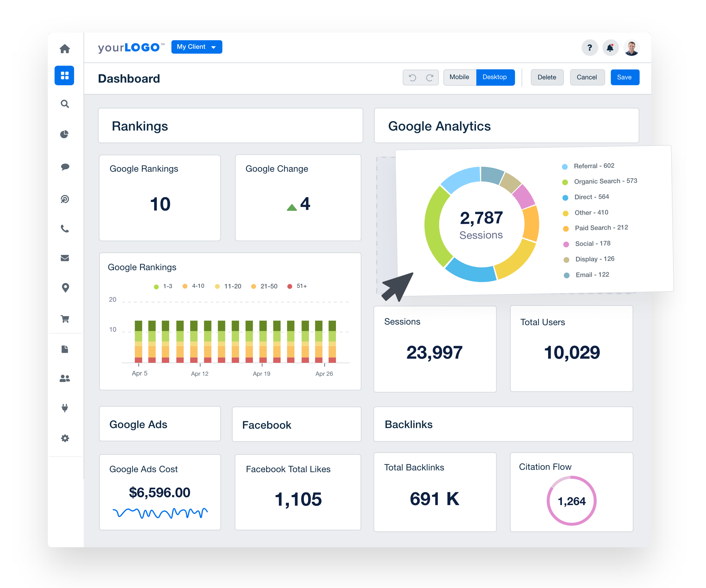Click the home icon in sidebar
Image resolution: width=706 pixels, height=588 pixels.
tap(64, 49)
